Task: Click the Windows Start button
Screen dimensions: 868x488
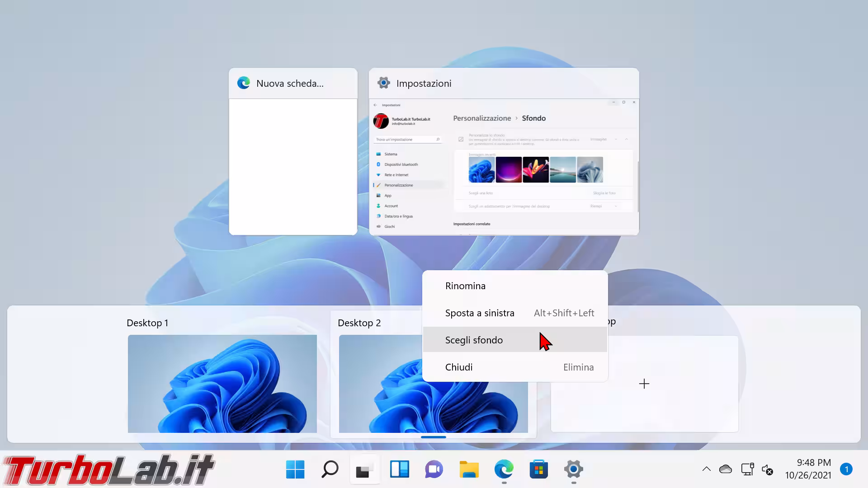Action: [295, 469]
